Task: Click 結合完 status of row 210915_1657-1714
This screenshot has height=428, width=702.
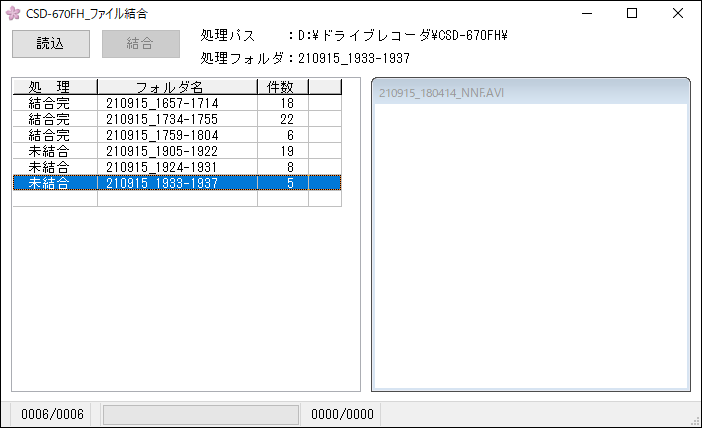Action: 49,103
